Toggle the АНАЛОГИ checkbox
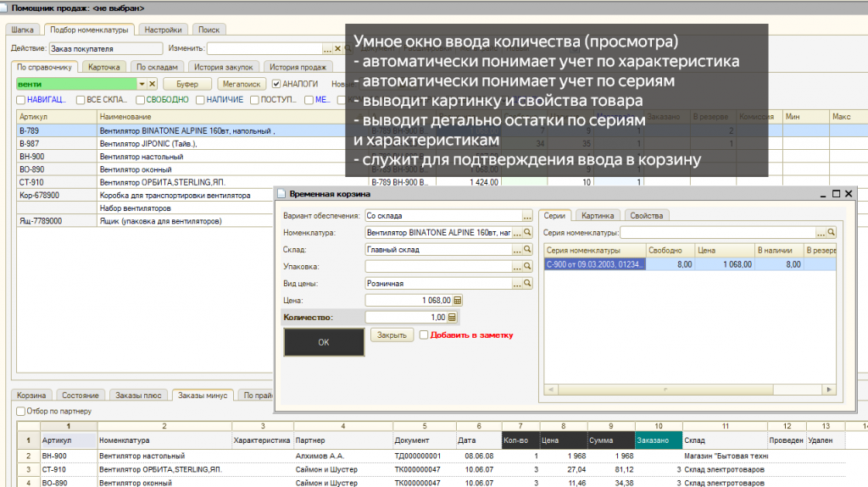868x487 pixels. (x=276, y=84)
